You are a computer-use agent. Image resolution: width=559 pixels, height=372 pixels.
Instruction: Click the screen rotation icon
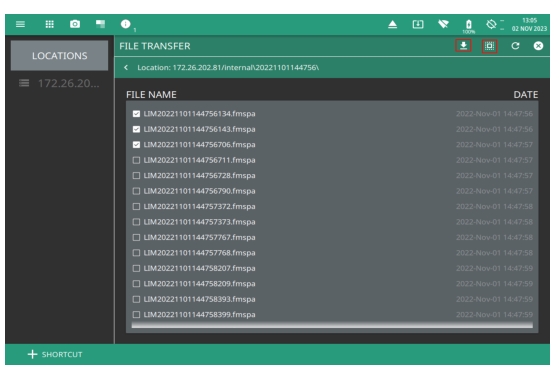[491, 24]
